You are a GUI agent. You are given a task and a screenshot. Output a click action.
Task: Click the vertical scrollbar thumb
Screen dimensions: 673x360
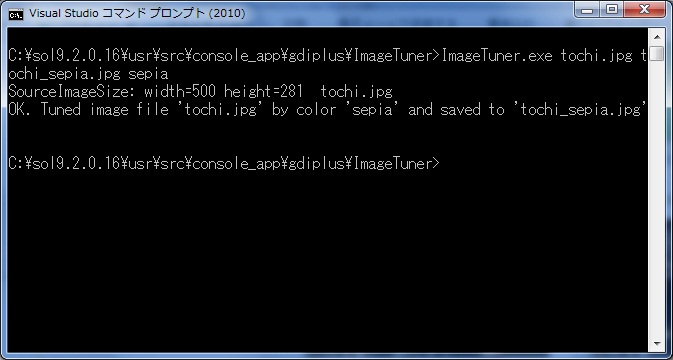point(657,54)
